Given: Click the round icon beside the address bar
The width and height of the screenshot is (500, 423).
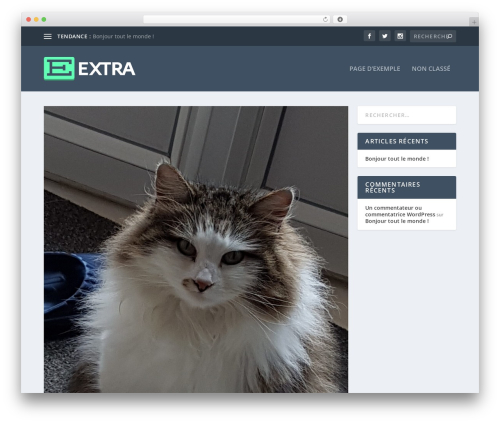Looking at the screenshot, I should [340, 19].
